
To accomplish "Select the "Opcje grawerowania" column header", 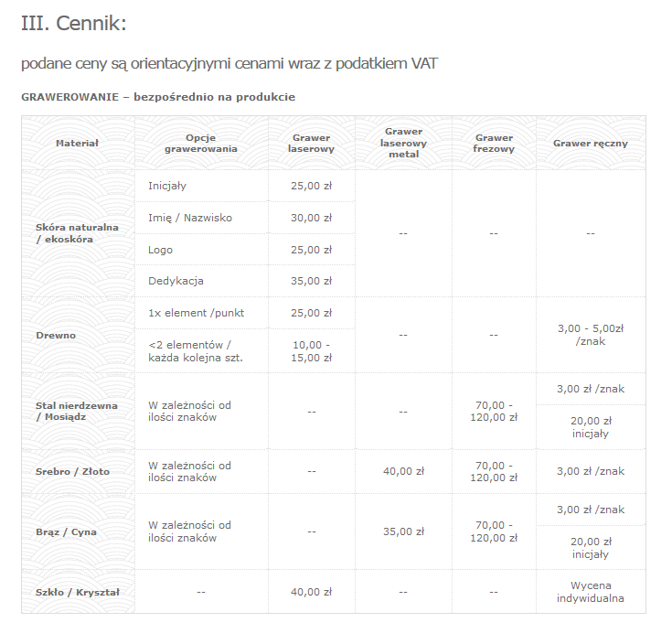I will pyautogui.click(x=200, y=143).
